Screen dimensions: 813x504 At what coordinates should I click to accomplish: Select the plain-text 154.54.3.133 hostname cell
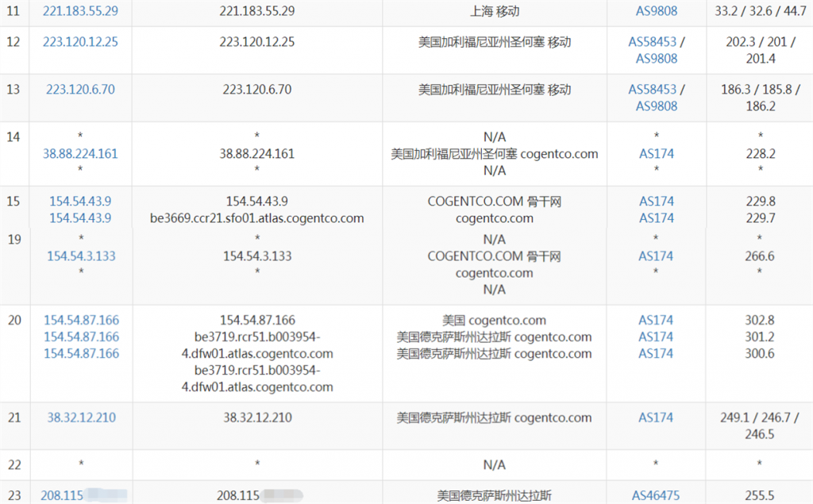258,256
